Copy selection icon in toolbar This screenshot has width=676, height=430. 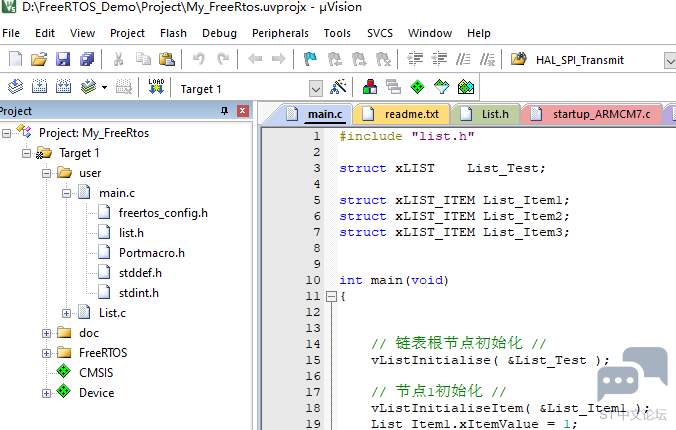point(143,59)
